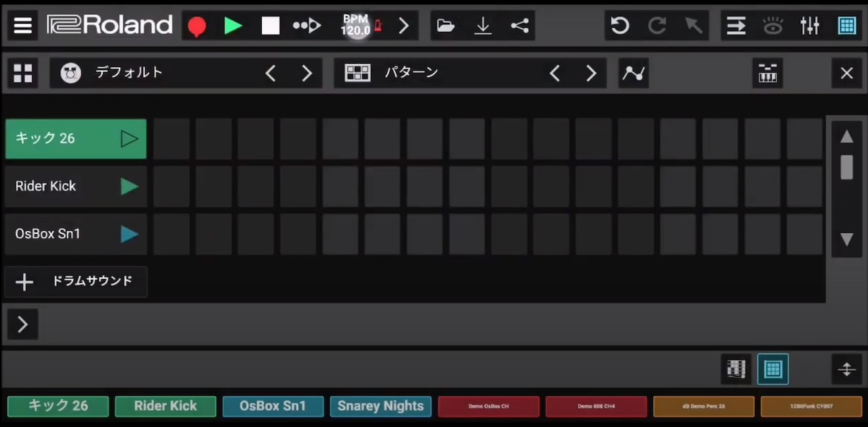868x427 pixels.
Task: Click the left arrow beside パターン
Action: tap(555, 73)
